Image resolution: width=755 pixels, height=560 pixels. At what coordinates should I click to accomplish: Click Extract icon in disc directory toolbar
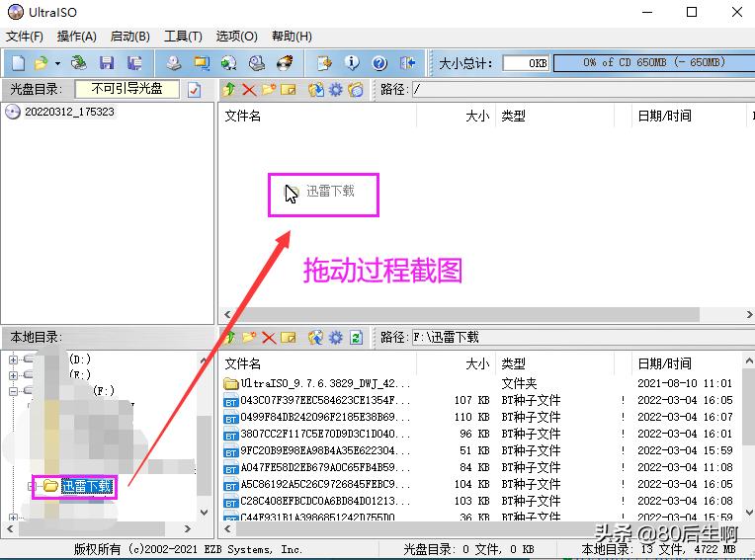click(x=316, y=90)
